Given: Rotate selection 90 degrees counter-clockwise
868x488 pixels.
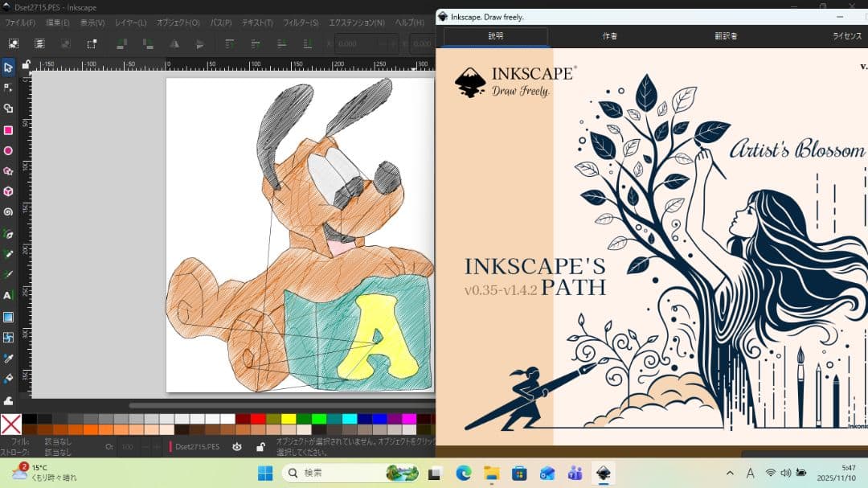Looking at the screenshot, I should (x=122, y=43).
